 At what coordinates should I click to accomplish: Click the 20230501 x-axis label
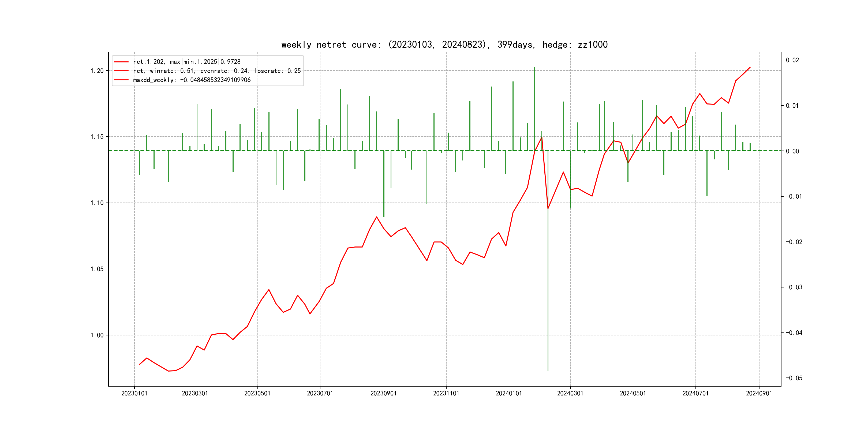(x=257, y=394)
